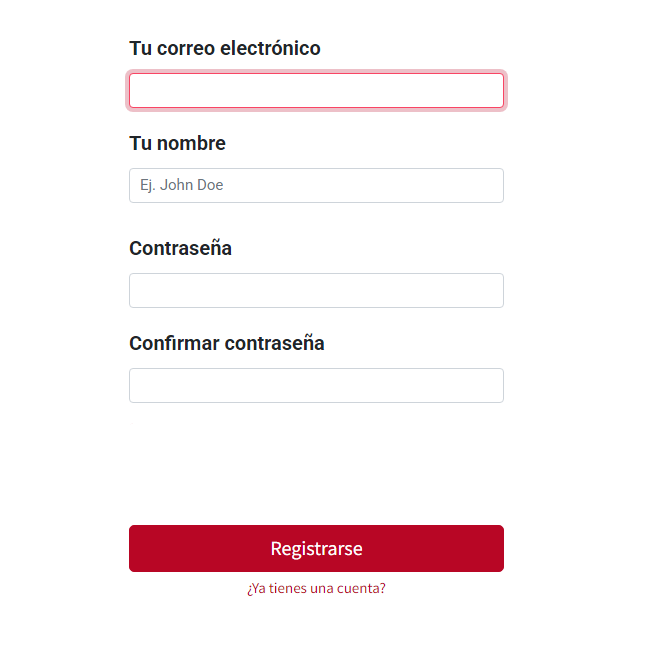Go to login via existing account link
669x647 pixels.
tap(316, 588)
